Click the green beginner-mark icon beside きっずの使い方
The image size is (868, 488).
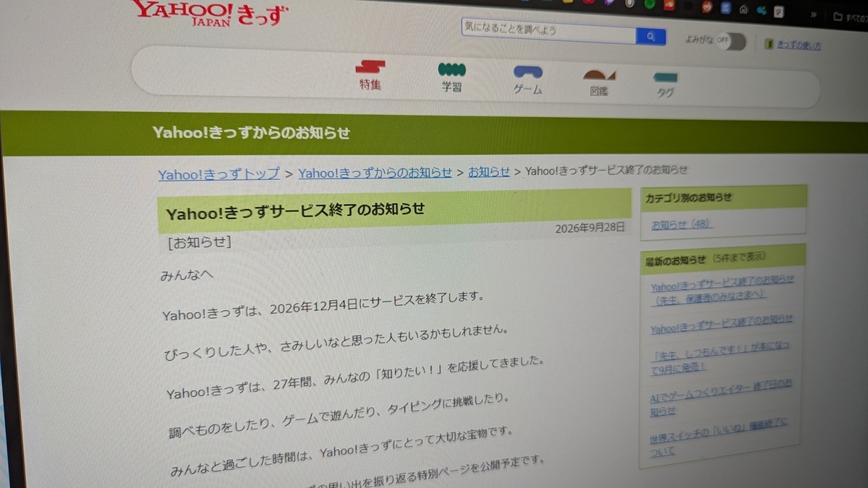pyautogui.click(x=769, y=45)
